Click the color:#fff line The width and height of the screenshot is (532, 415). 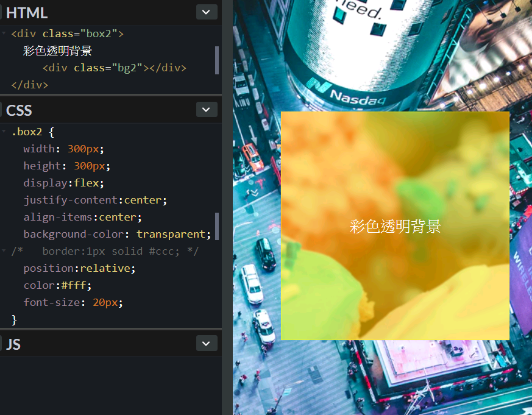(x=57, y=285)
